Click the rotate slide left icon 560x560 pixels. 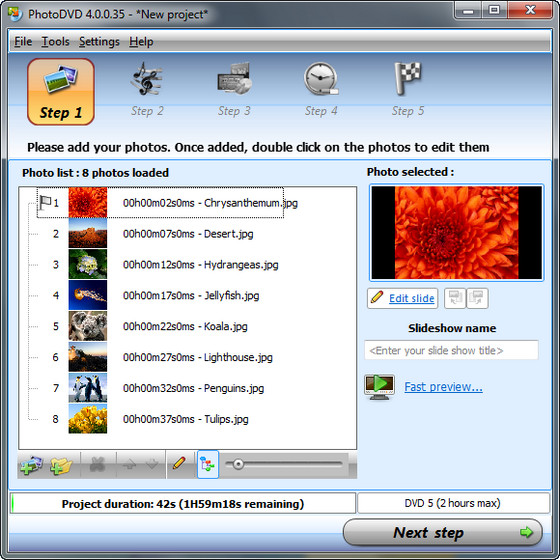pyautogui.click(x=455, y=298)
